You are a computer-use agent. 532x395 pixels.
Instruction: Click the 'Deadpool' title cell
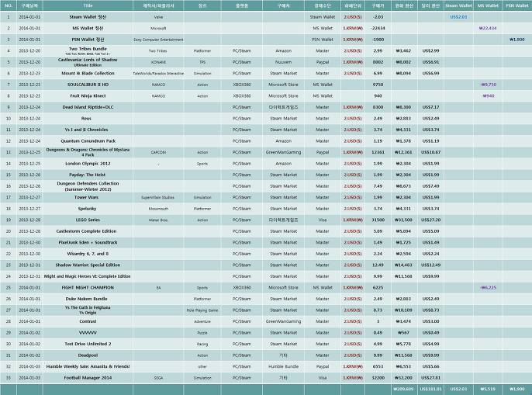coord(88,355)
